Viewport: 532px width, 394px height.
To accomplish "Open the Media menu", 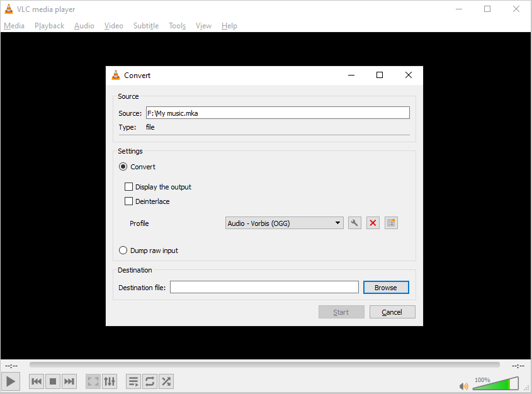I will pyautogui.click(x=14, y=26).
